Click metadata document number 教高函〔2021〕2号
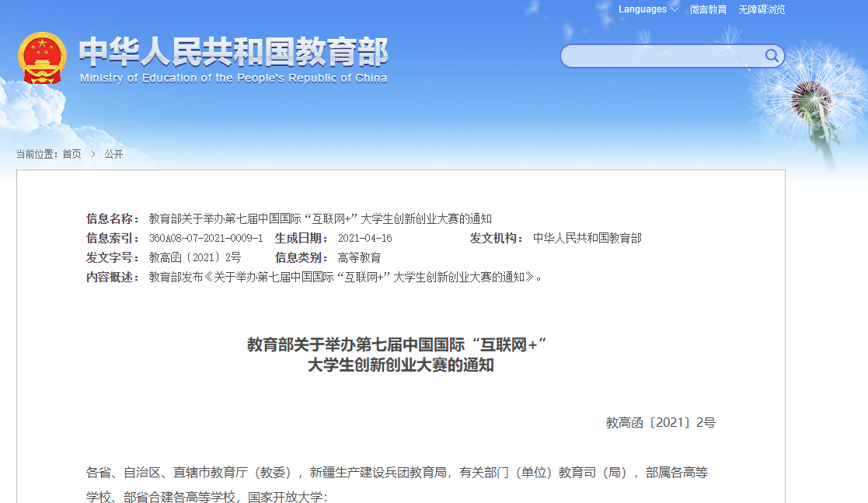 pos(195,257)
